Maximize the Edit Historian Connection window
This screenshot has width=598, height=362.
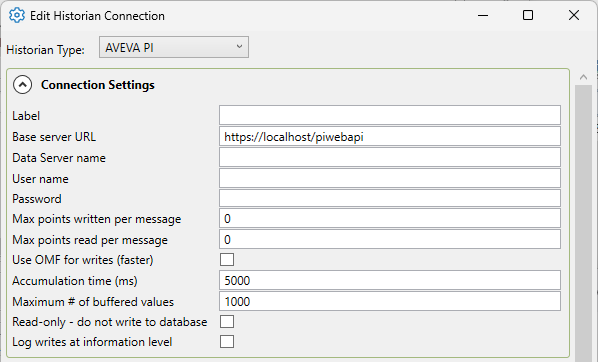pos(528,15)
